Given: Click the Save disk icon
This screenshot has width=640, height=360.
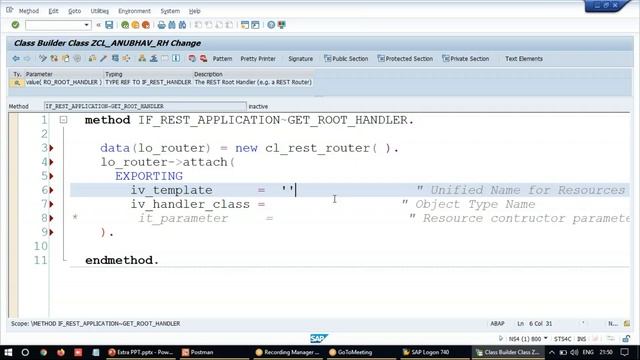Looking at the screenshot, I should (109, 25).
